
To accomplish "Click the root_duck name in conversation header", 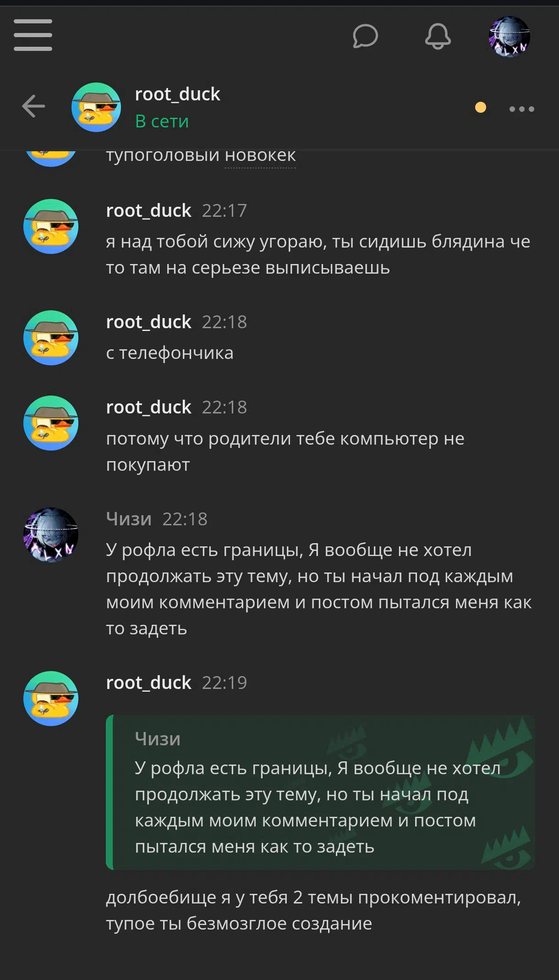I will (x=177, y=94).
